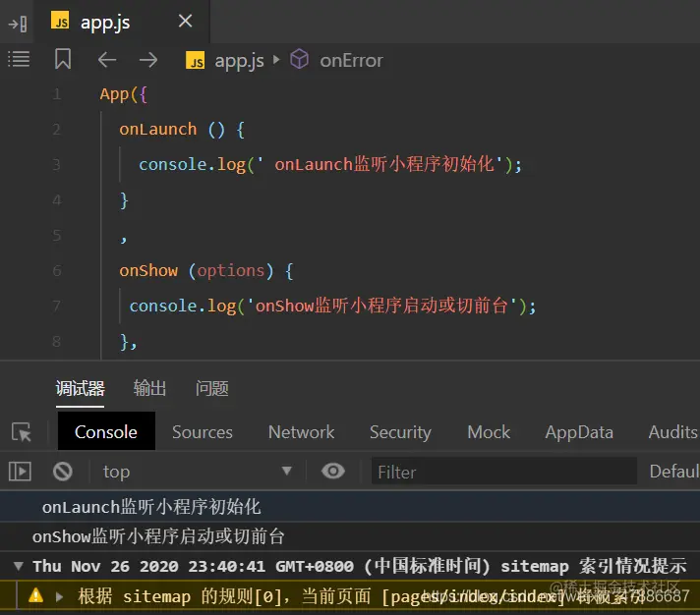Click the options parameter in onShow

coord(231,271)
